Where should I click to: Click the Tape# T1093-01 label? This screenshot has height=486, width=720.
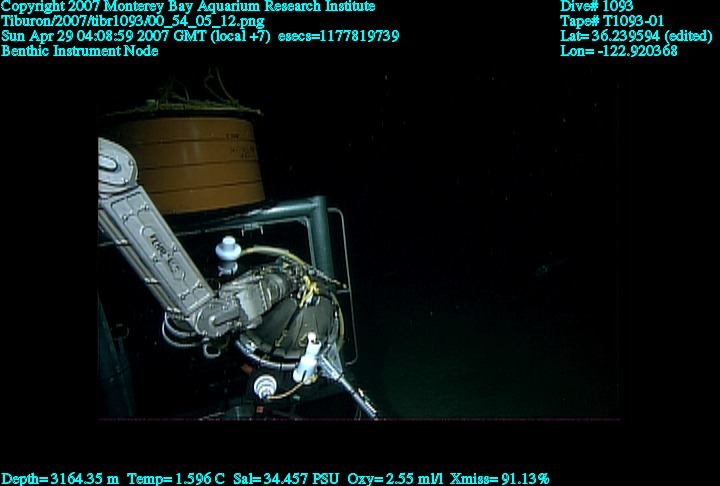point(612,21)
